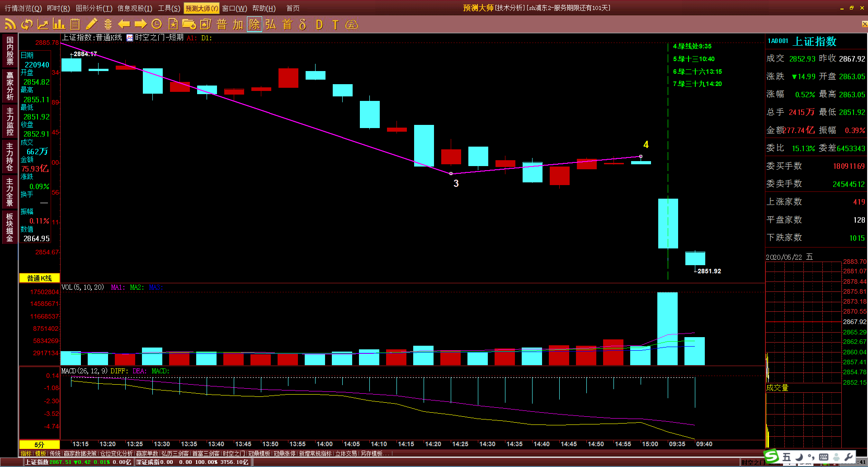868x467 pixels.
Task: Select the 赢家数据决策 bottom tab
Action: [80, 453]
